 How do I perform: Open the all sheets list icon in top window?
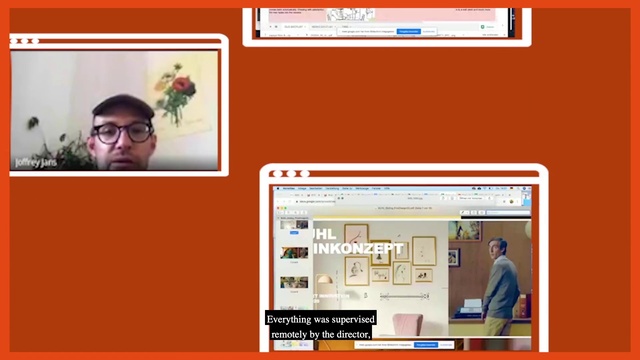click(276, 27)
